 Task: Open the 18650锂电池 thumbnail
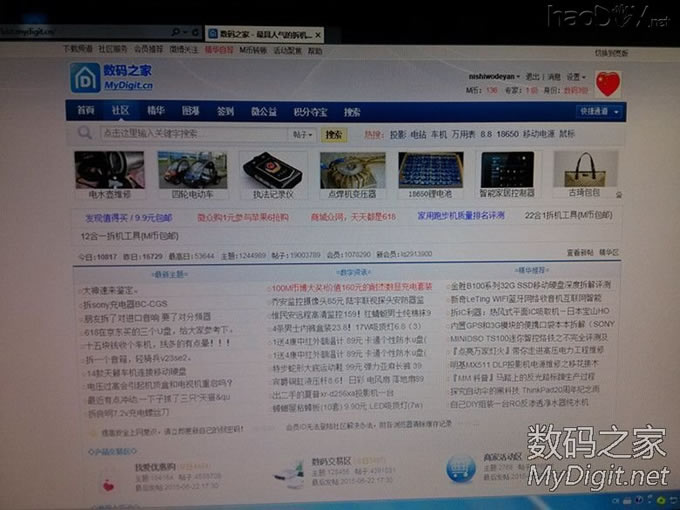click(x=431, y=170)
